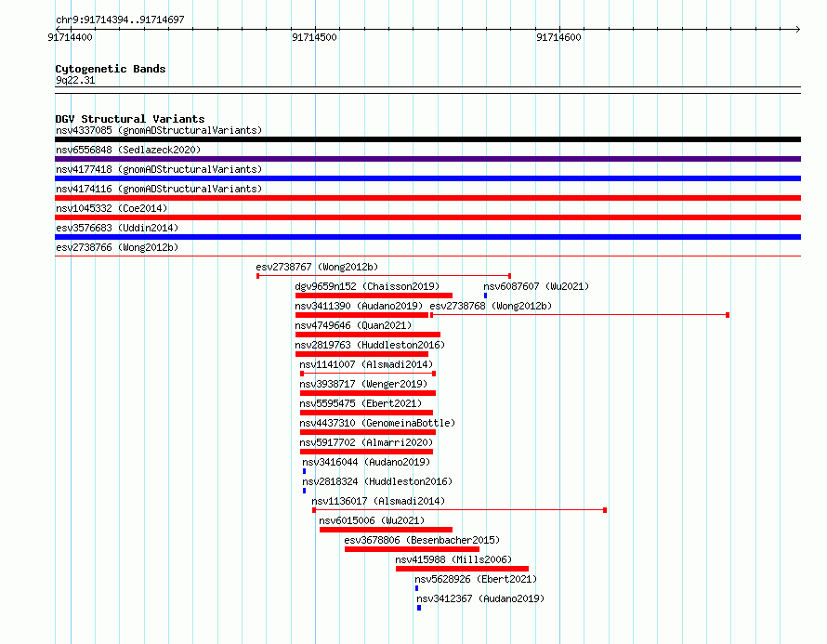Open nsv6015006 (Wu2021) label

click(372, 520)
